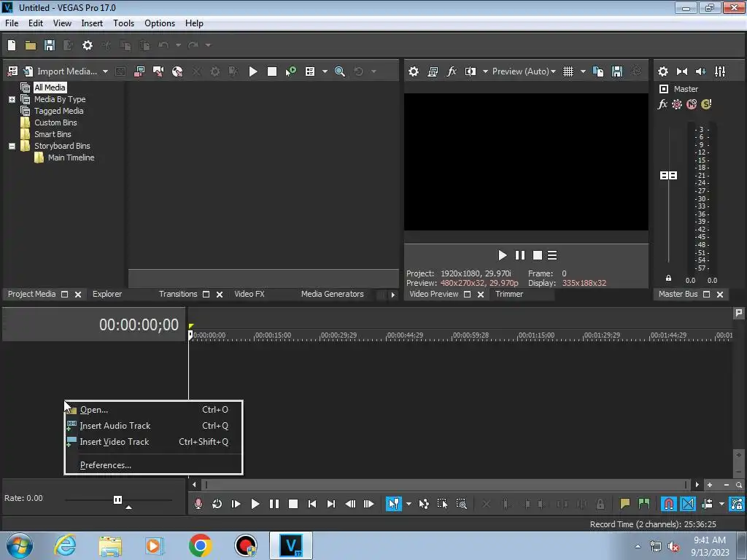Select Tagged Media in media tree
The image size is (747, 560).
(x=58, y=111)
